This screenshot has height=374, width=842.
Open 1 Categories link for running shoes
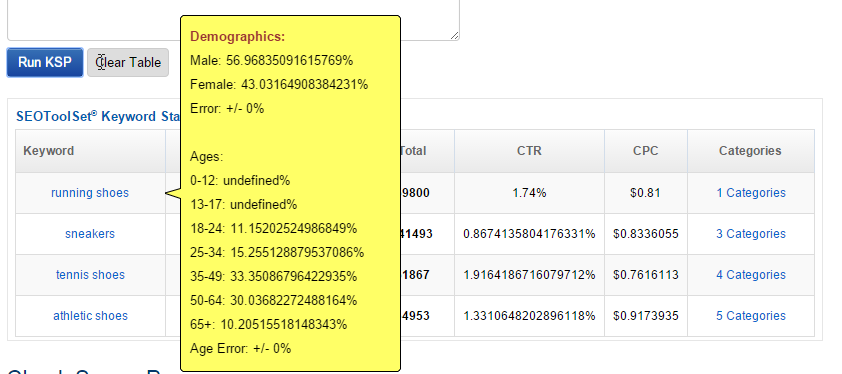pyautogui.click(x=751, y=193)
